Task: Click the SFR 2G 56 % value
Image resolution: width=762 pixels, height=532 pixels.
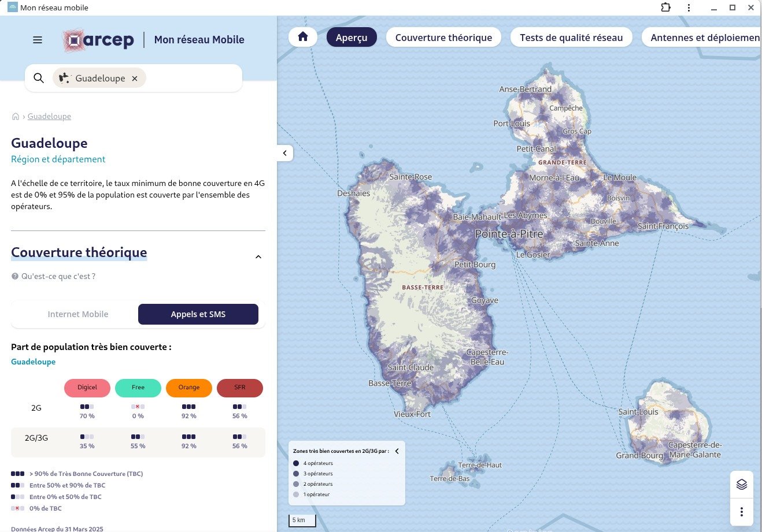Action: 240,416
